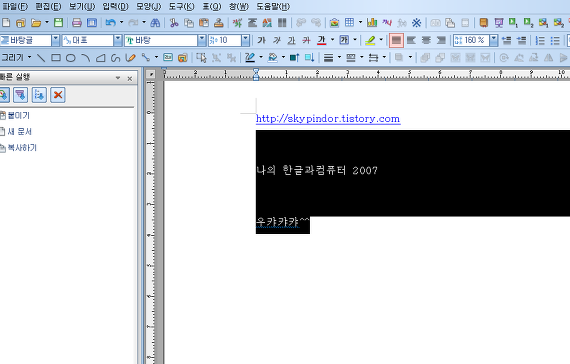This screenshot has height=364, width=570.
Task: Click the red X Quick Run icon
Action: pyautogui.click(x=58, y=95)
